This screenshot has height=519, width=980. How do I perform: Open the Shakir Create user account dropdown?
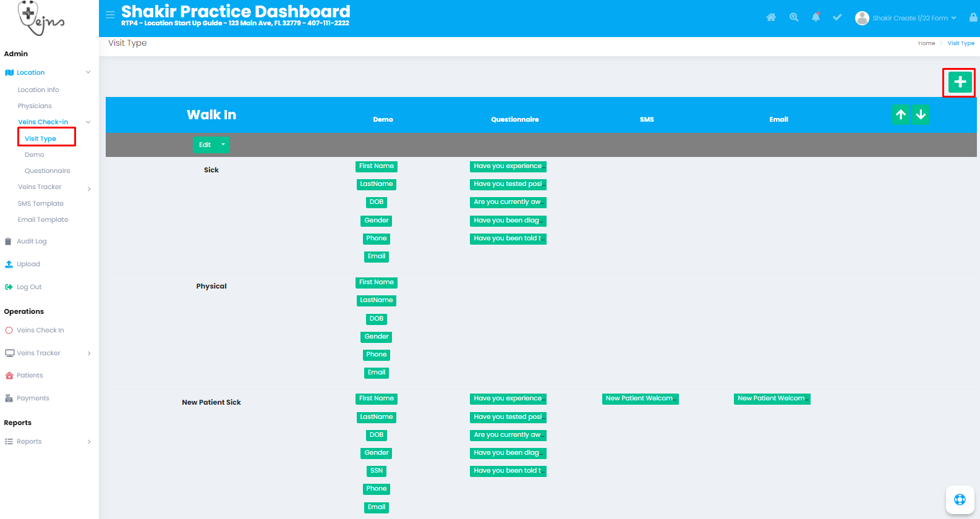tap(906, 18)
